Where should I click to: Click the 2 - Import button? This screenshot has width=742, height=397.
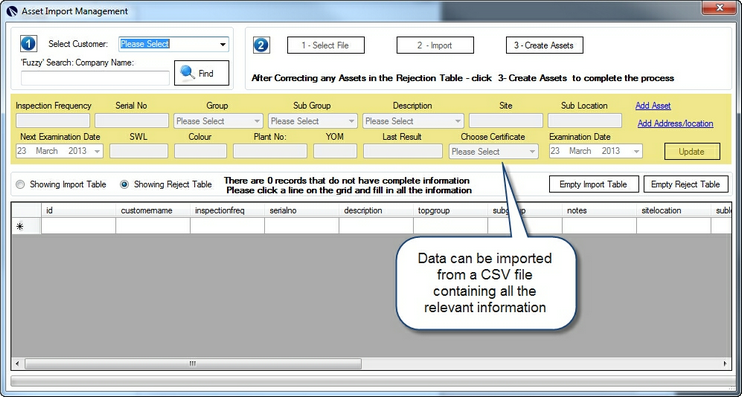[435, 45]
